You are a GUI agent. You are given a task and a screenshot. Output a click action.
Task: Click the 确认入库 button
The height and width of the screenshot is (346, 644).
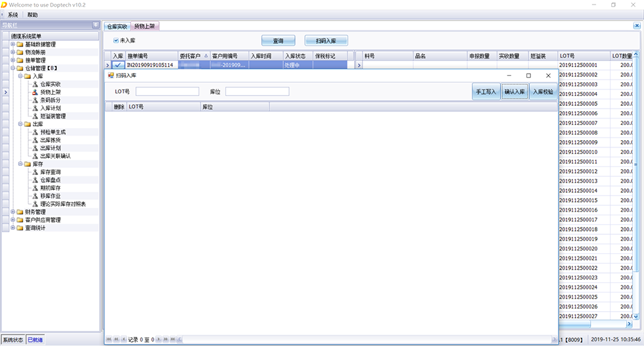pos(514,91)
